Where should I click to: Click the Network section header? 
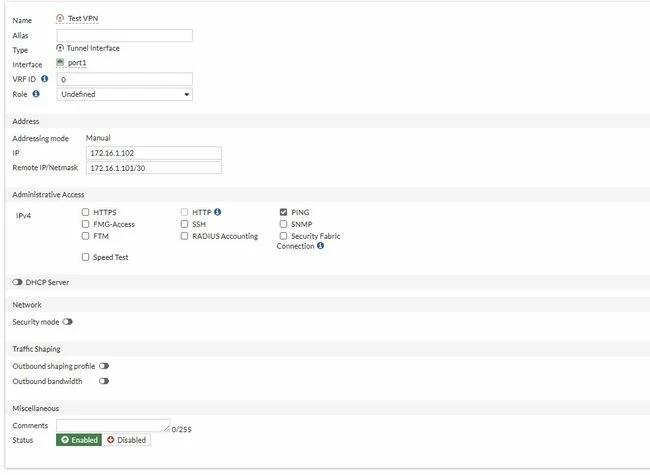click(x=27, y=305)
